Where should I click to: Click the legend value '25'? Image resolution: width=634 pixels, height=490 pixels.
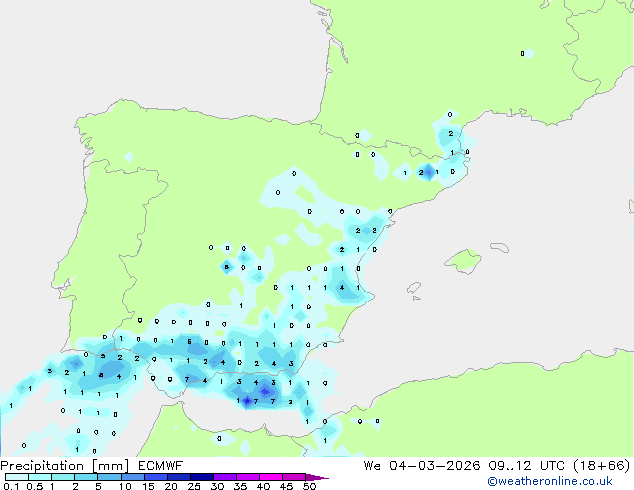pyautogui.click(x=194, y=486)
